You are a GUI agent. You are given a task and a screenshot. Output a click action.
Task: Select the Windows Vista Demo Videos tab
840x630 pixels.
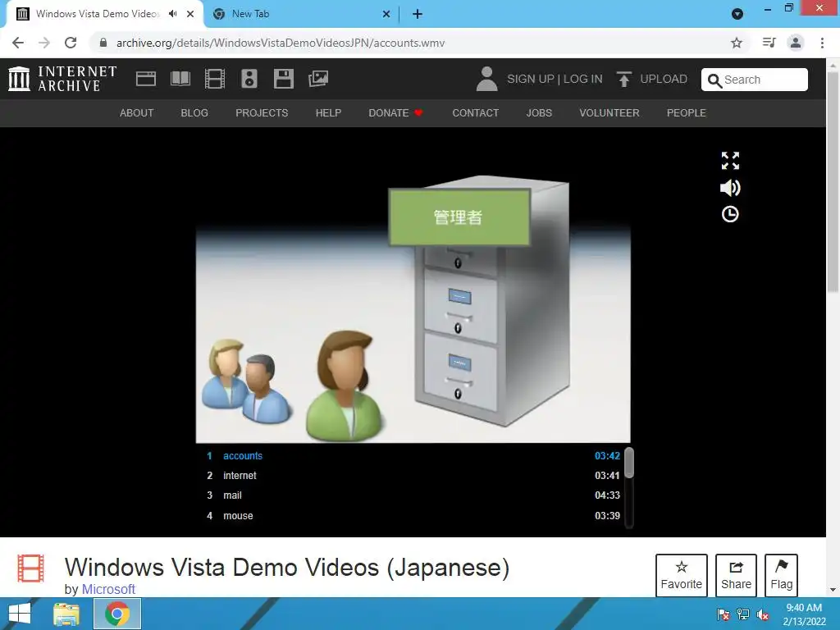(x=97, y=14)
